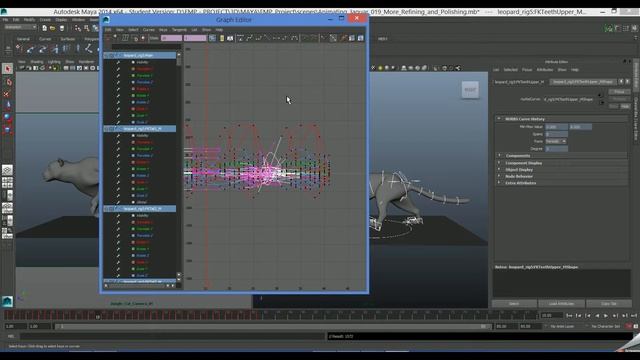Click go to start of playback range

pos(569,316)
